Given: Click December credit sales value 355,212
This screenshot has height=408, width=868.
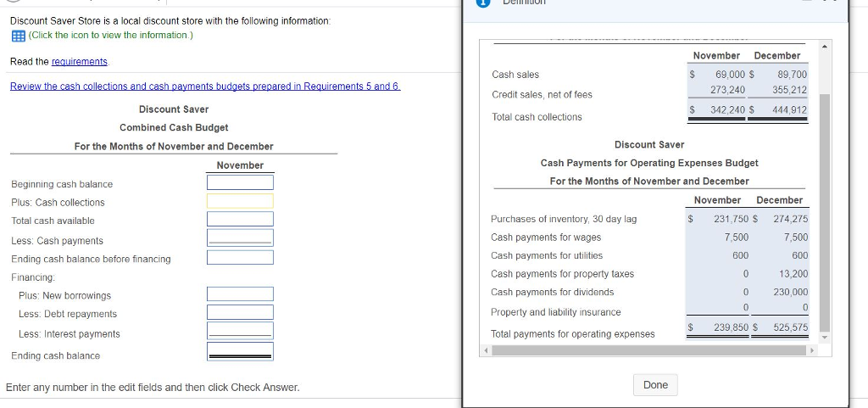Looking at the screenshot, I should point(790,90).
